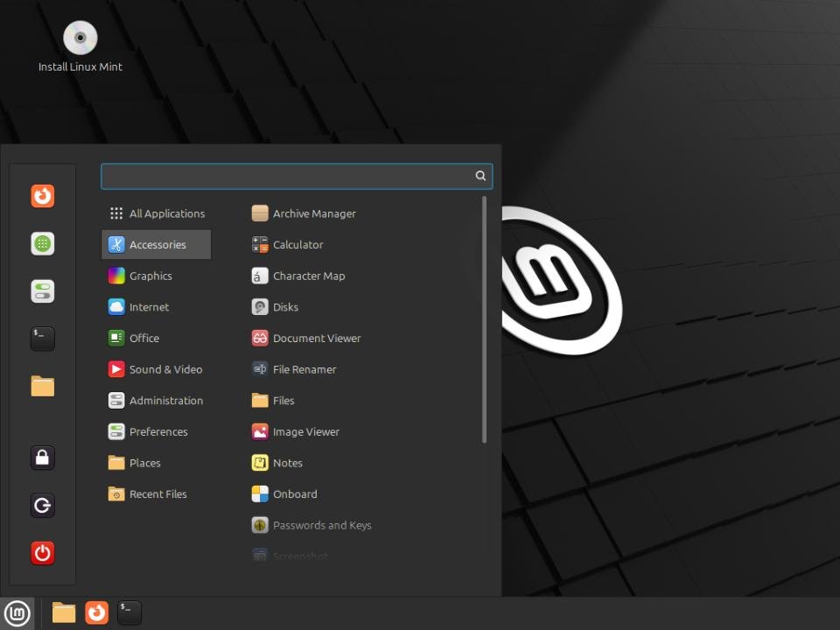The image size is (840, 630).
Task: Launch Software Manager from favorites sidebar
Action: 42,244
